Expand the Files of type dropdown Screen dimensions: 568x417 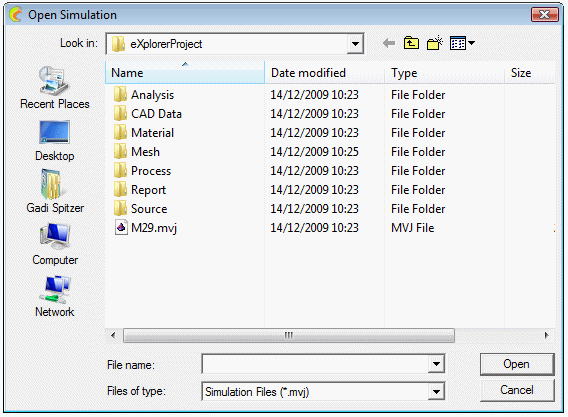click(436, 392)
